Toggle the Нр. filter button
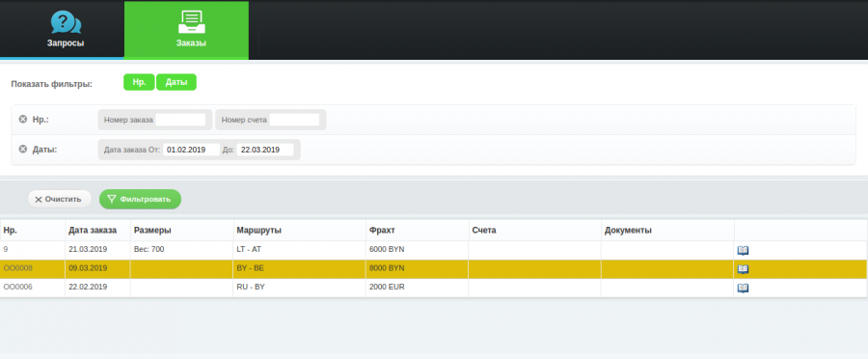This screenshot has height=359, width=868. [139, 82]
